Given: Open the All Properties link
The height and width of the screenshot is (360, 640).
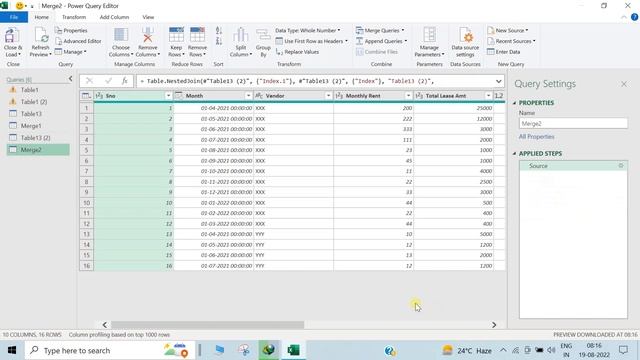Looking at the screenshot, I should point(536,137).
